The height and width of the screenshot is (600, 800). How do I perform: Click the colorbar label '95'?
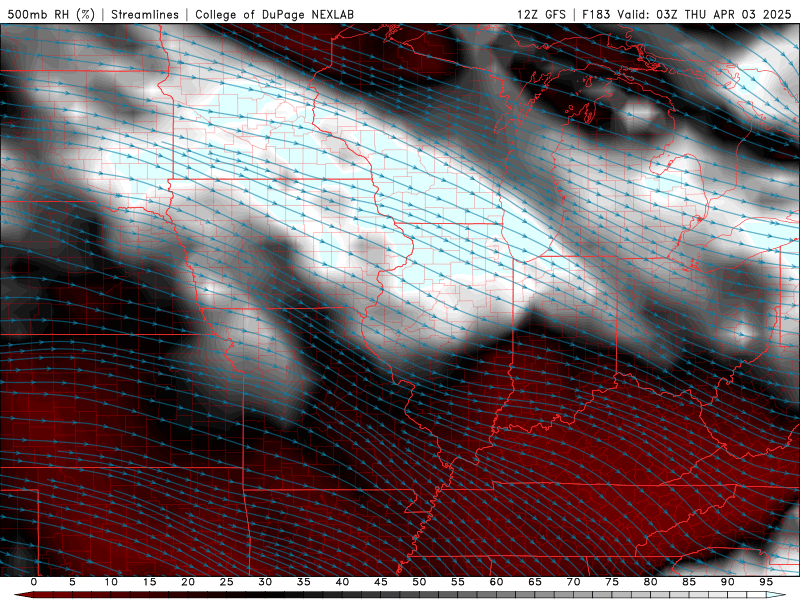[766, 582]
